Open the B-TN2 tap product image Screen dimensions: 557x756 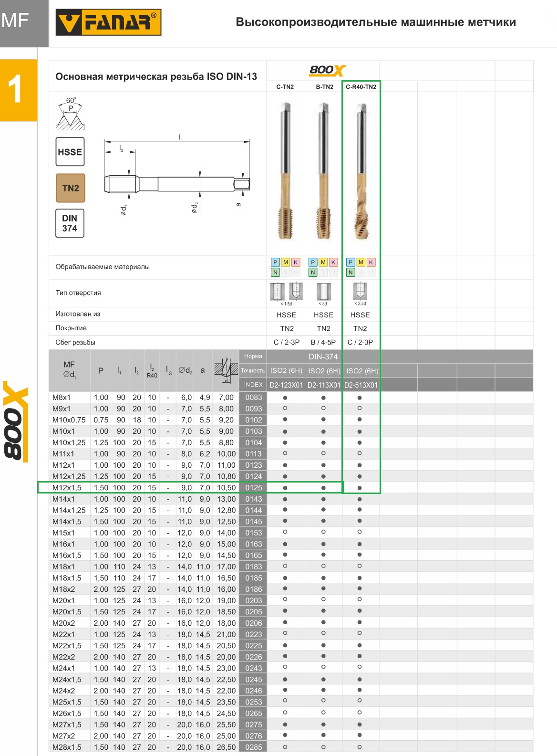[x=323, y=171]
